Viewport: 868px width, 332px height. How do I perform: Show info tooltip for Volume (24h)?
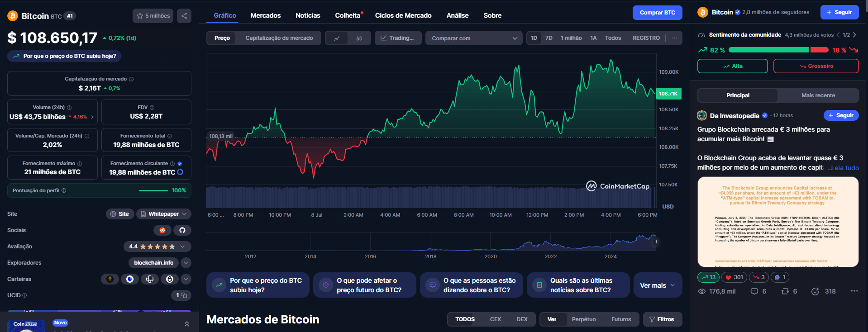point(69,108)
